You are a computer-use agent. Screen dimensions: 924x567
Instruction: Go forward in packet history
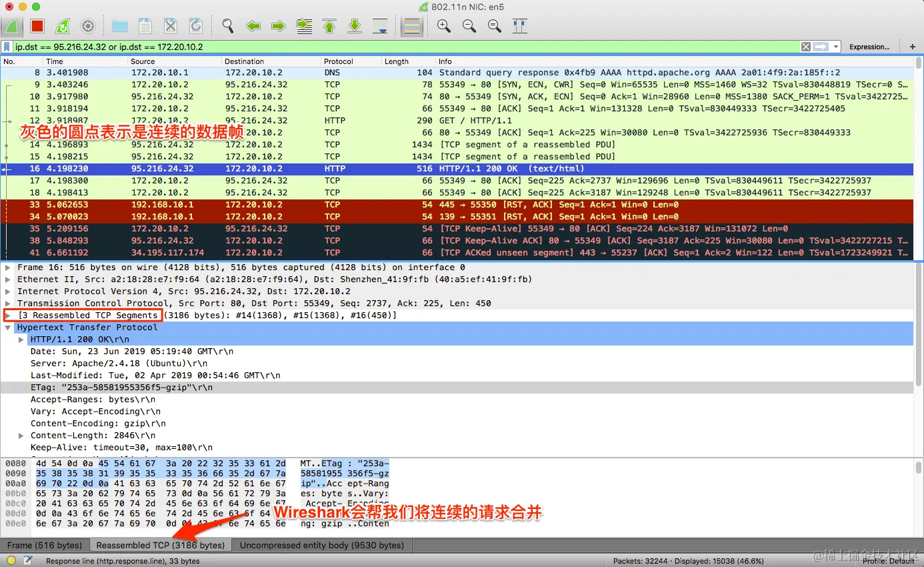pos(279,26)
